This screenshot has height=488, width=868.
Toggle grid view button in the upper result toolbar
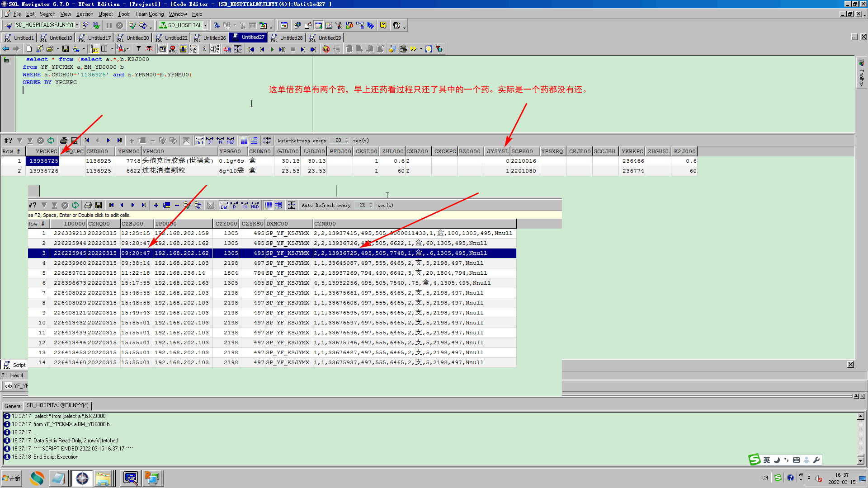coord(244,141)
